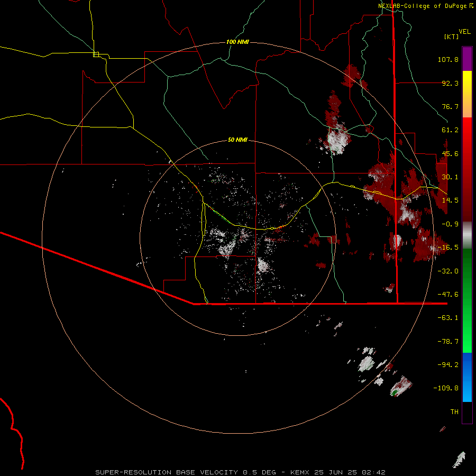Click the [KT] units label

[452, 36]
